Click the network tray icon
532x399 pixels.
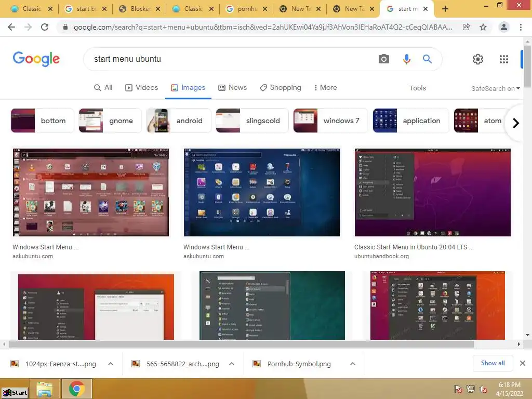click(x=471, y=389)
